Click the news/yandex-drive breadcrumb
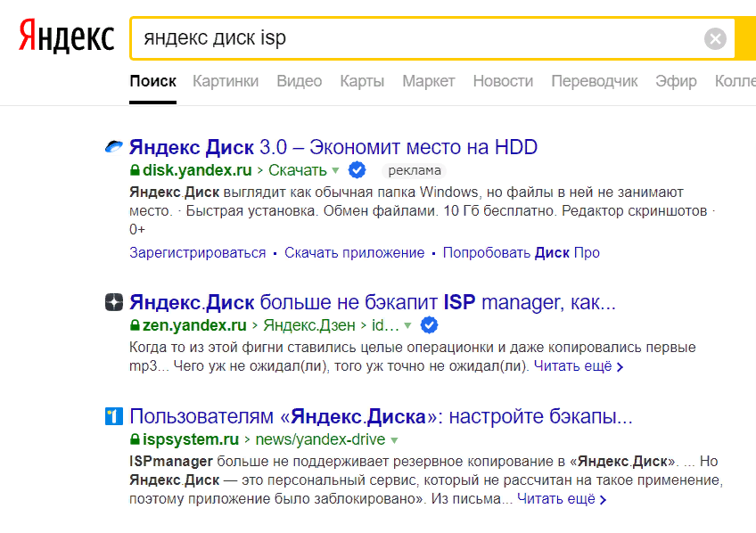The width and height of the screenshot is (756, 533). (x=320, y=439)
